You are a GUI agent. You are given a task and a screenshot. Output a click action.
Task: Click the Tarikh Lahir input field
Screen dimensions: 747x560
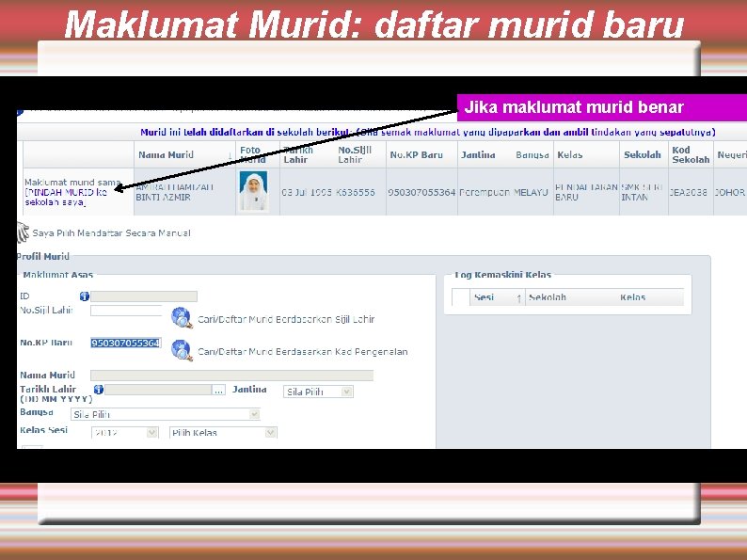[x=158, y=390]
